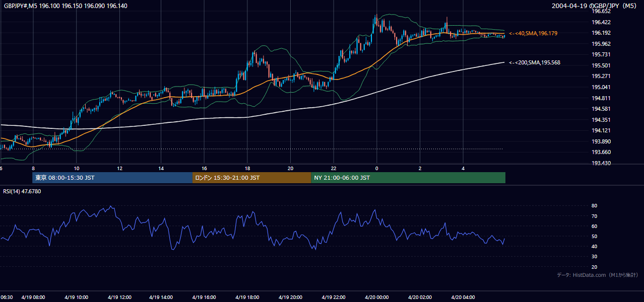This screenshot has height=302, width=644.
Task: Click the bottom time label 4/19 20:00
Action: pos(291,297)
